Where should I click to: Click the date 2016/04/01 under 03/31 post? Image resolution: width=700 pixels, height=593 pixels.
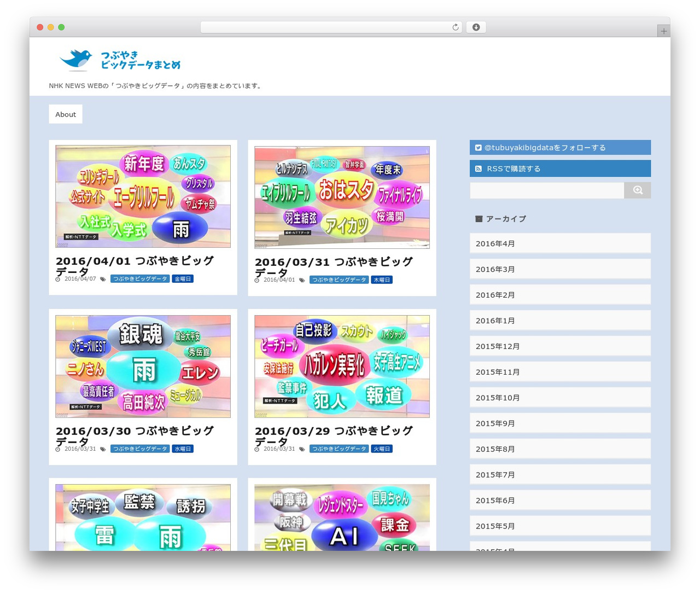tap(279, 280)
